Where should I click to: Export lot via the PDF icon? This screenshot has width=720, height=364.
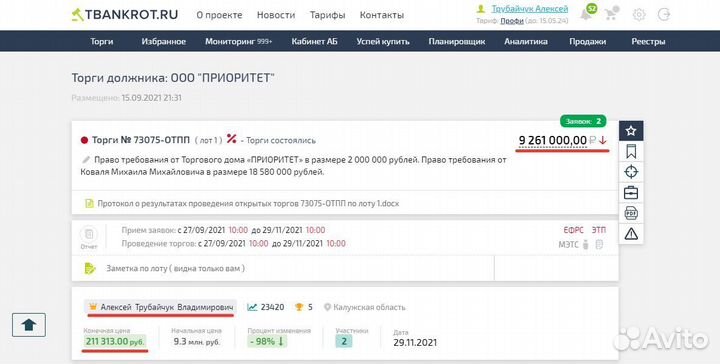point(631,213)
